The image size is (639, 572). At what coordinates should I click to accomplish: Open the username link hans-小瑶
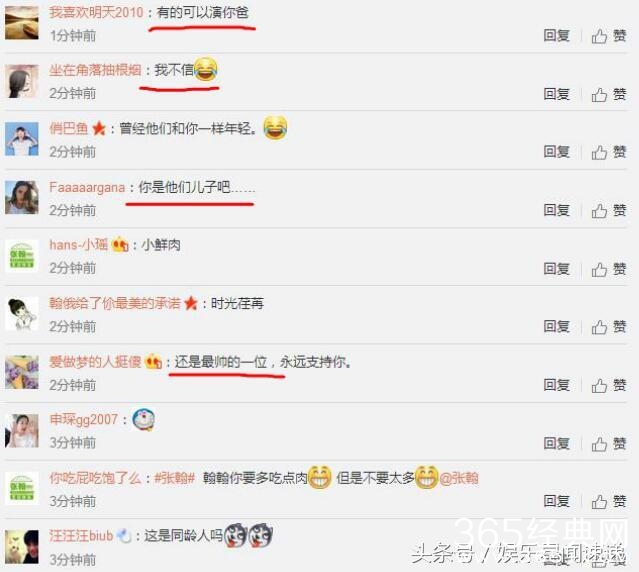(79, 245)
